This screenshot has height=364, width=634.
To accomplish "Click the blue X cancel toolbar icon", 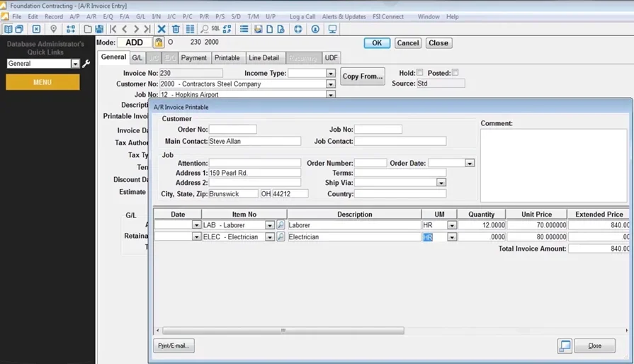I will [162, 29].
